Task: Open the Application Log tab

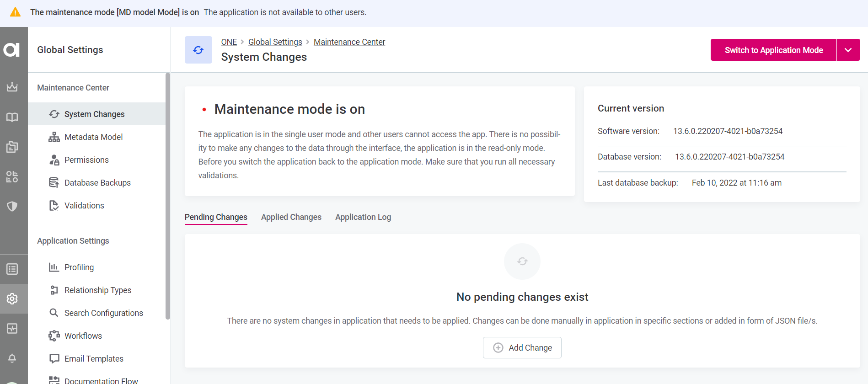Action: pos(363,217)
